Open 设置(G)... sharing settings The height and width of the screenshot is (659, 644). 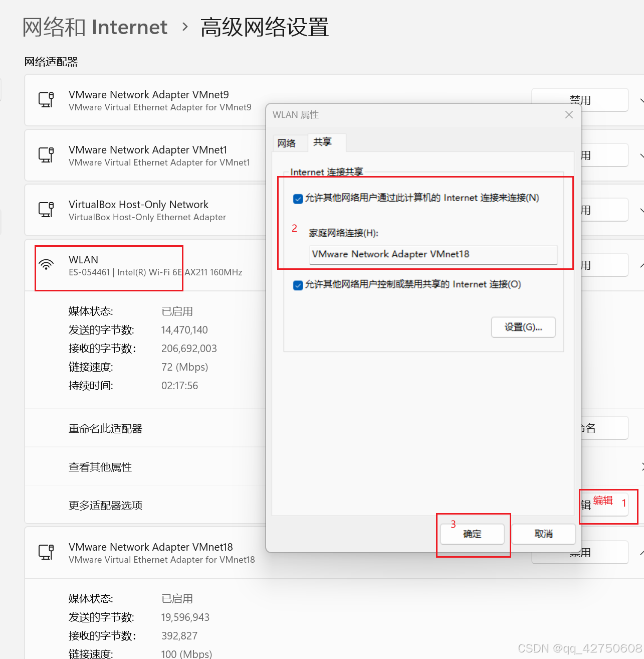click(x=523, y=327)
